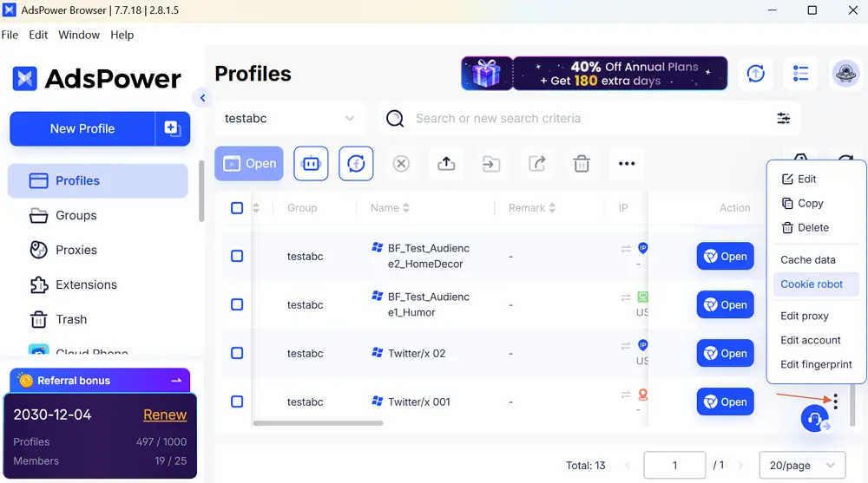Click the export upload toolbar icon
The height and width of the screenshot is (483, 868).
point(446,163)
